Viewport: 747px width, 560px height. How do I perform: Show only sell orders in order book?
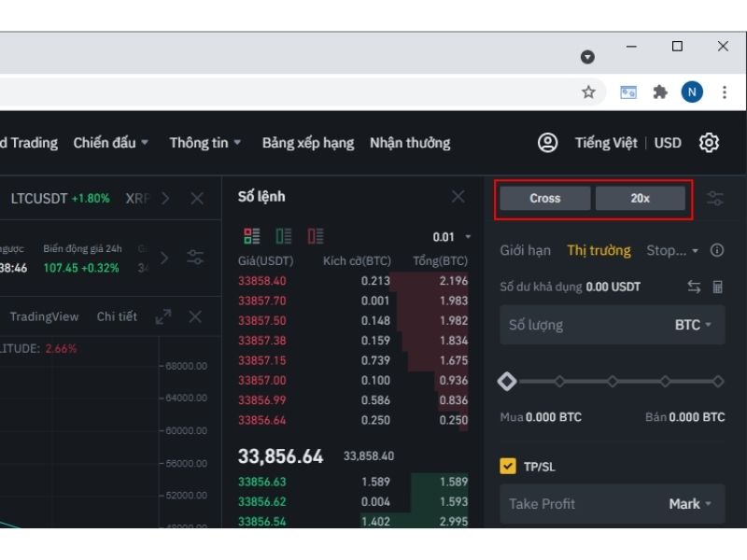point(315,236)
